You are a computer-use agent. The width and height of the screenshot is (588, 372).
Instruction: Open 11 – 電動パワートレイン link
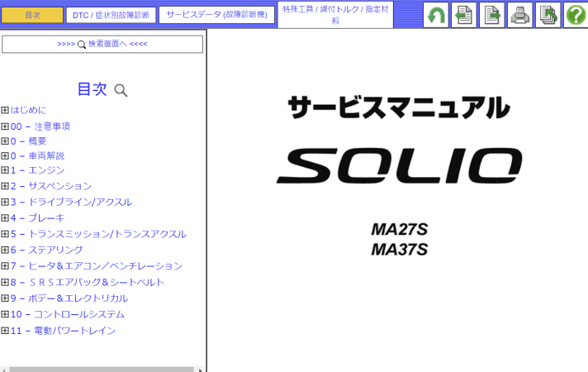63,331
